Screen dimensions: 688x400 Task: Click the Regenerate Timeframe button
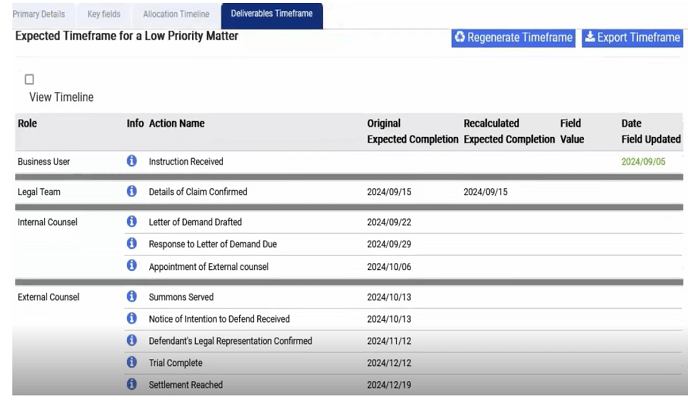click(513, 38)
